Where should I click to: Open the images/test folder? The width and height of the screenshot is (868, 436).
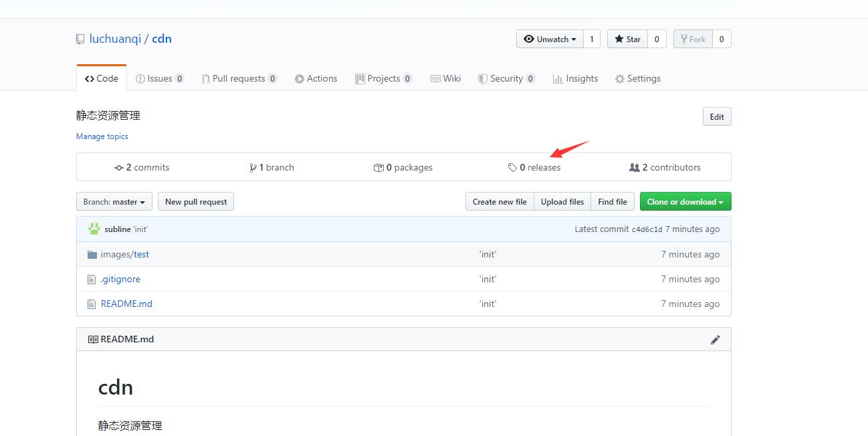pyautogui.click(x=125, y=254)
